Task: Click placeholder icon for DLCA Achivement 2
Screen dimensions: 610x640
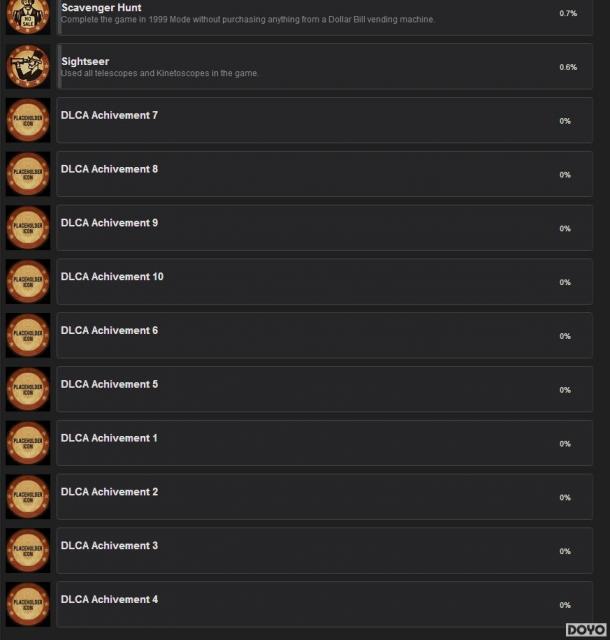Action: 28,497
